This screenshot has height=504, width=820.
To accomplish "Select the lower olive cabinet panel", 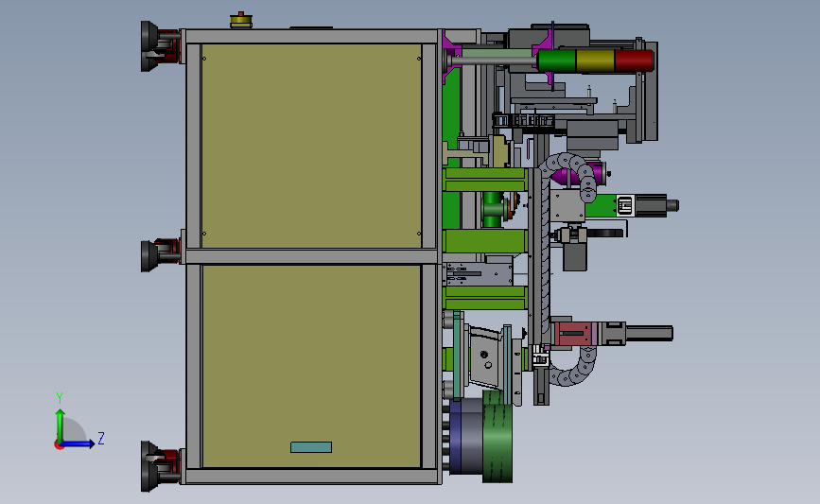I will [311, 367].
